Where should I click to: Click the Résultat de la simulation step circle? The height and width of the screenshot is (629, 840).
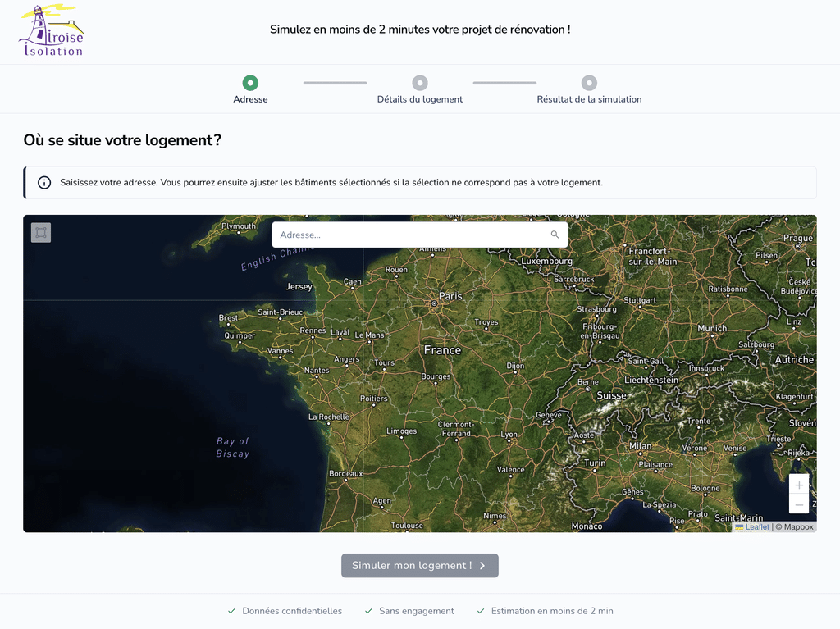tap(589, 83)
